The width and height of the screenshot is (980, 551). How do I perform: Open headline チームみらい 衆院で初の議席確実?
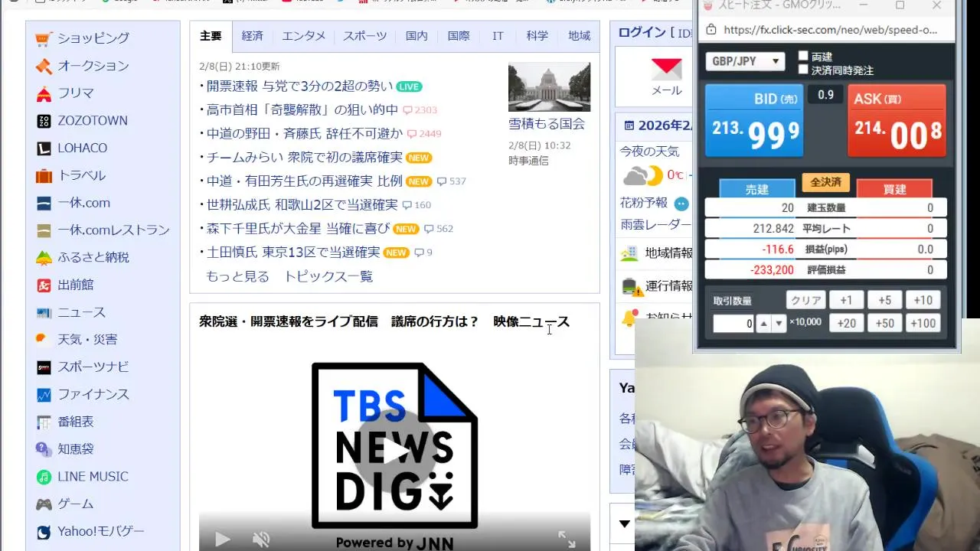click(x=305, y=158)
